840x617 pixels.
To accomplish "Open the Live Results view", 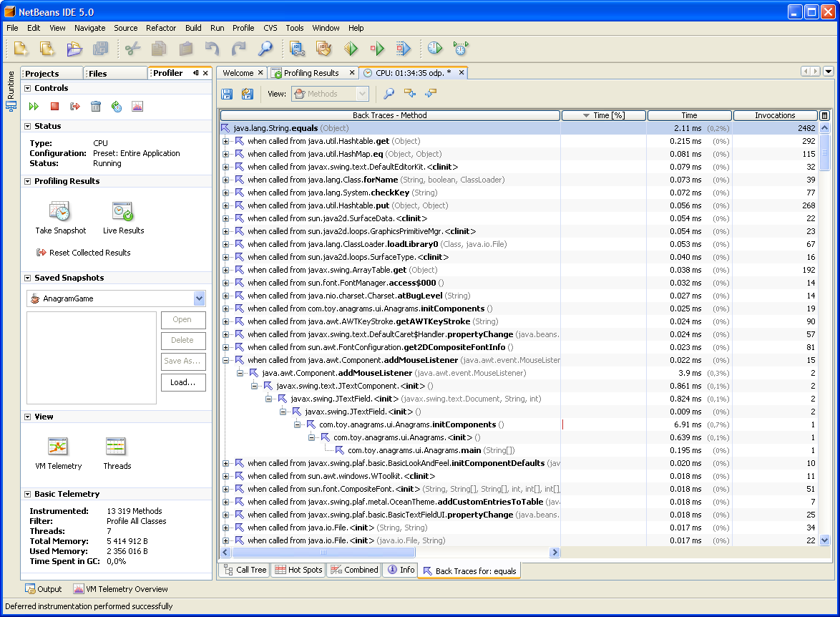I will [x=123, y=218].
